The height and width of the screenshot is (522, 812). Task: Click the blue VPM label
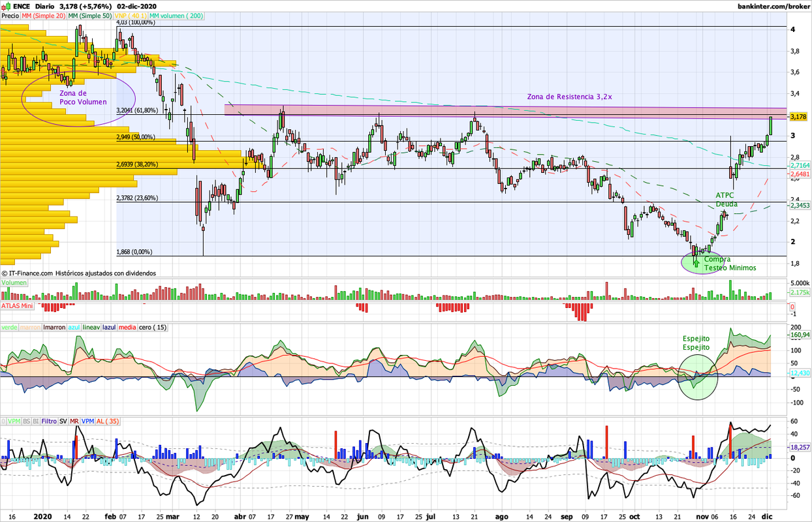pos(88,421)
